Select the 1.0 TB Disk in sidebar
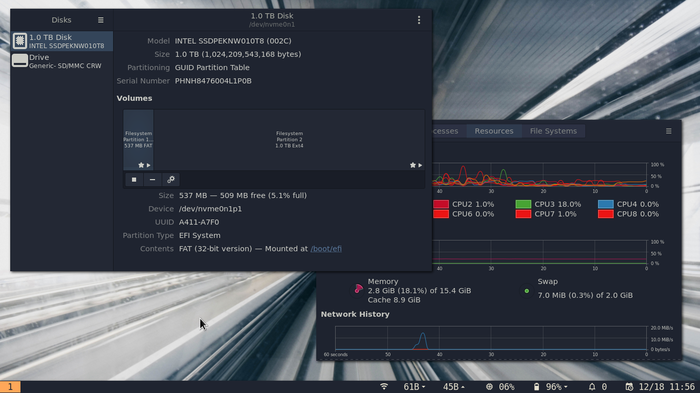This screenshot has width=700, height=393. [62, 41]
